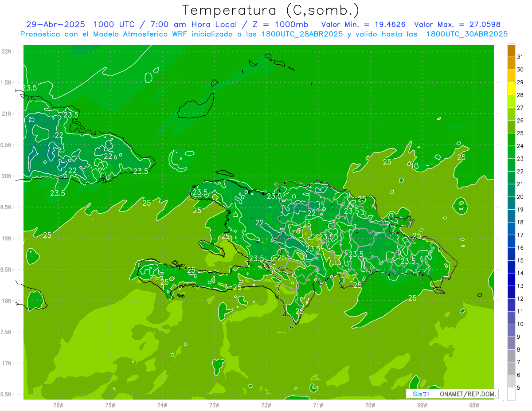Click the '1800UTC_30ABR2025' valid-until time
Viewport: 532px width, 411px height.
(x=467, y=34)
